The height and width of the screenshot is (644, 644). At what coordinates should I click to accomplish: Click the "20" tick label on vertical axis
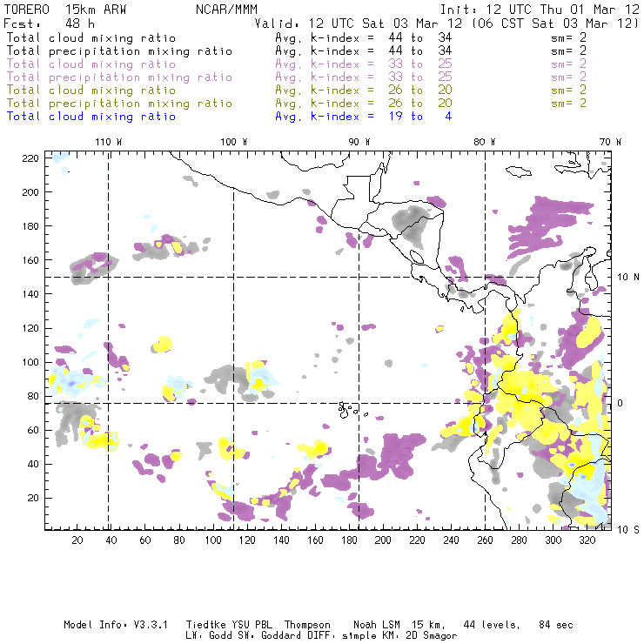(33, 498)
